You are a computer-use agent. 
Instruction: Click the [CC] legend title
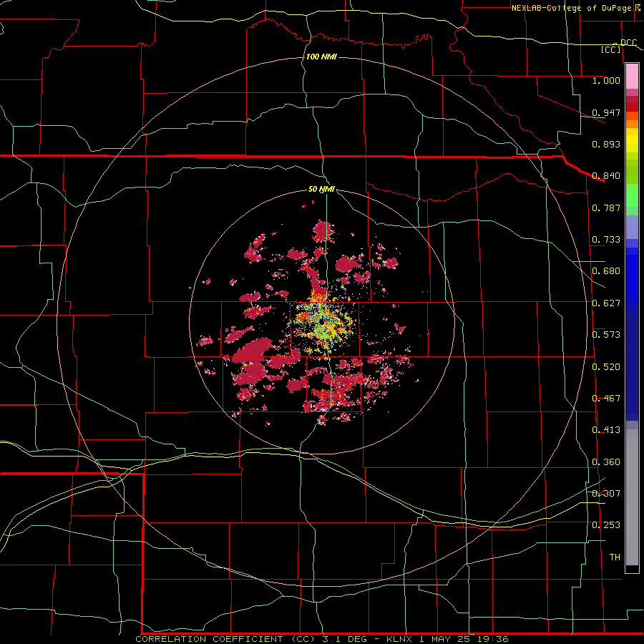[611, 50]
